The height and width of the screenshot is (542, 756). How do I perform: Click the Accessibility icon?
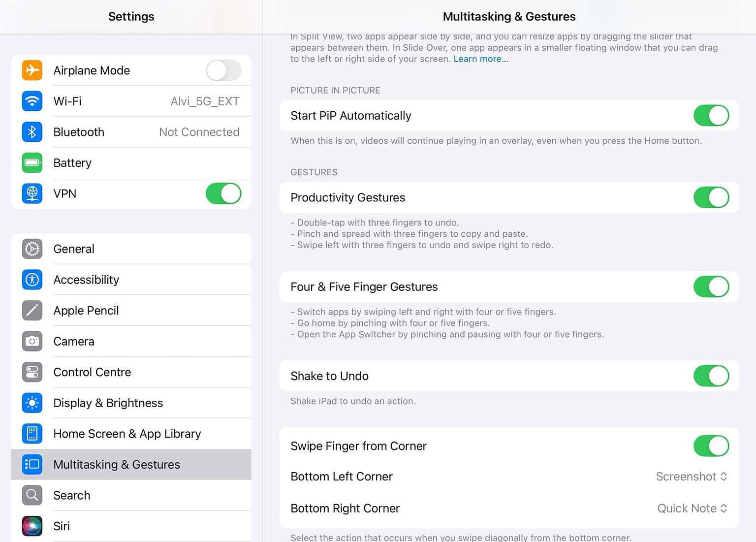coord(31,280)
